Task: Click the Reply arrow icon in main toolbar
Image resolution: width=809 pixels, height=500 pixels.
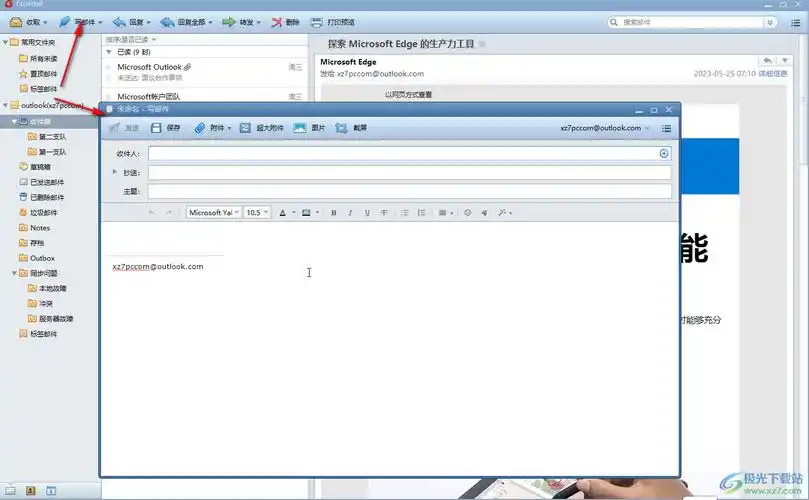Action: (119, 22)
